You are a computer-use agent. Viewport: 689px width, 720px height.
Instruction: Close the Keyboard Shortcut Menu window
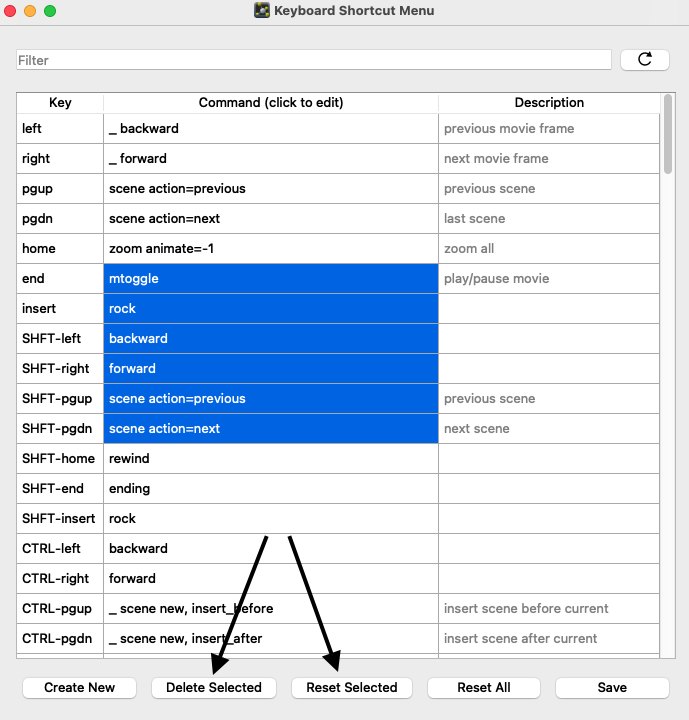click(10, 11)
